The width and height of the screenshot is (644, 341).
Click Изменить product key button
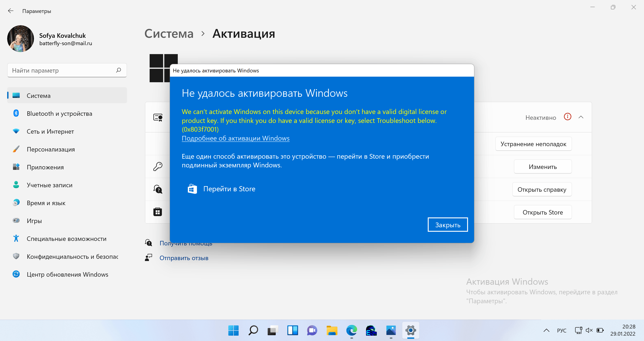click(x=542, y=167)
